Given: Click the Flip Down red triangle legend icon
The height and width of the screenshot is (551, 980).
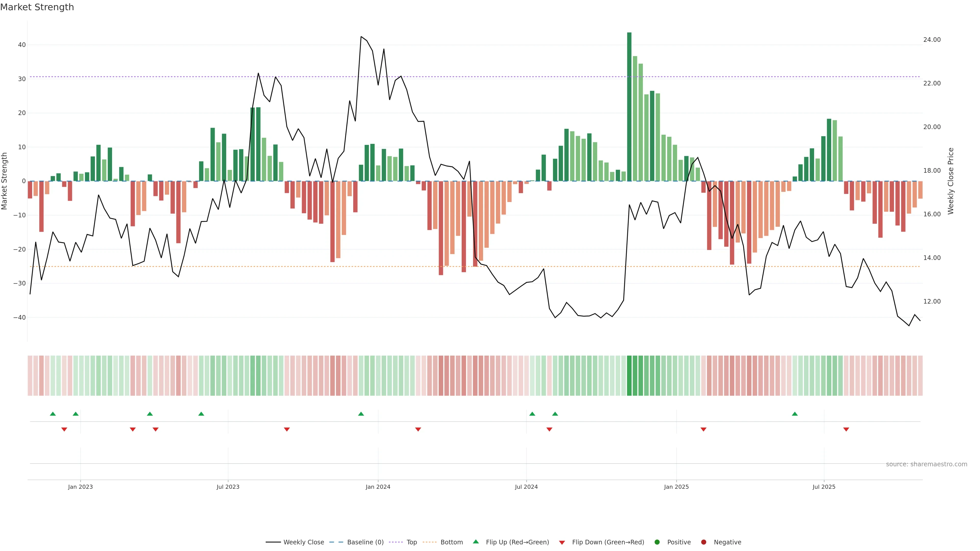Looking at the screenshot, I should tap(562, 543).
